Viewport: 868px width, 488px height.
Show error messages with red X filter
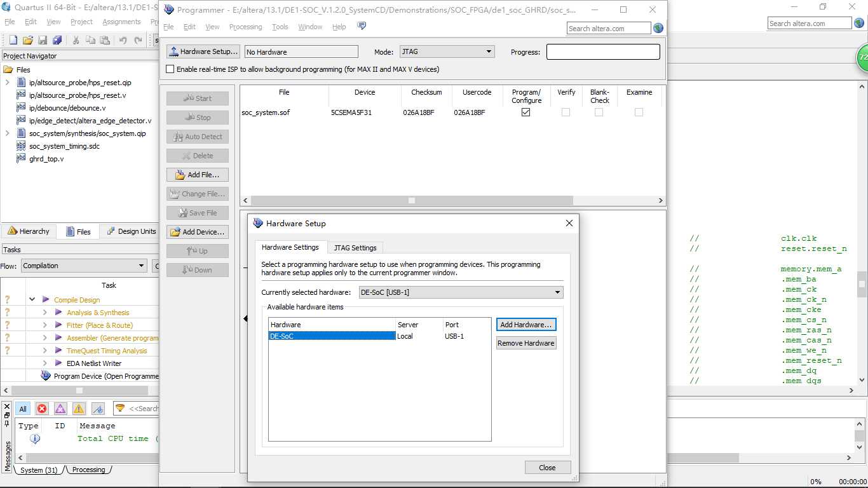42,409
